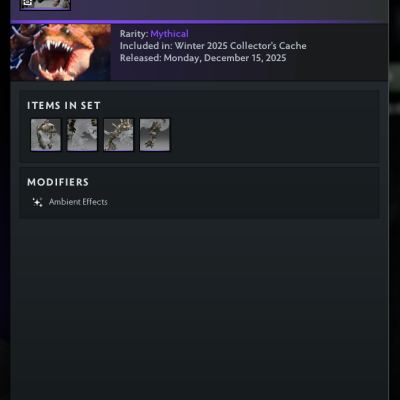The image size is (400, 400).
Task: Click the purple rarity divider bar
Action: pos(199,22)
